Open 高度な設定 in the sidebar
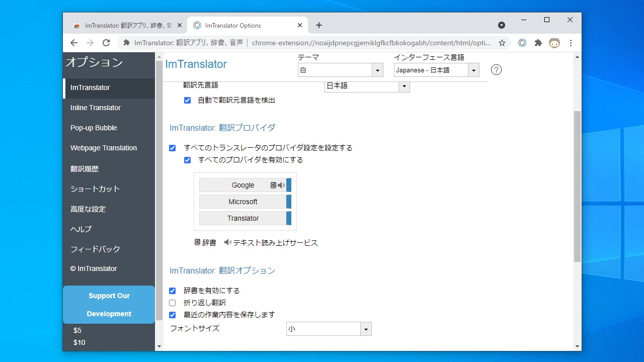 109,209
